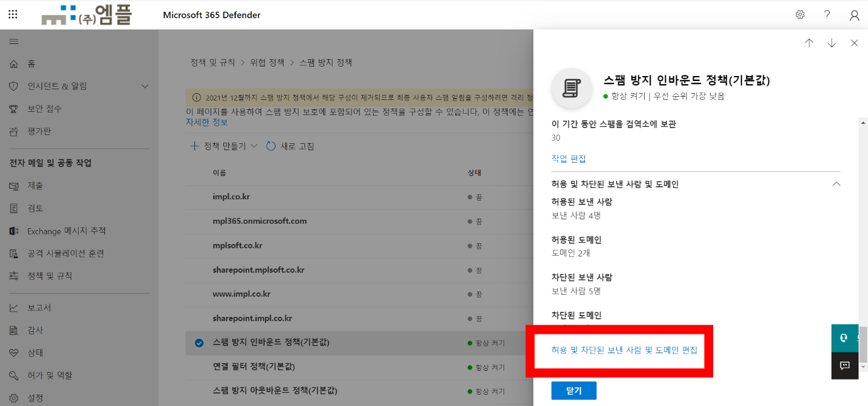868x406 pixels.
Task: Click the 새로 고침 refresh button
Action: coord(290,146)
